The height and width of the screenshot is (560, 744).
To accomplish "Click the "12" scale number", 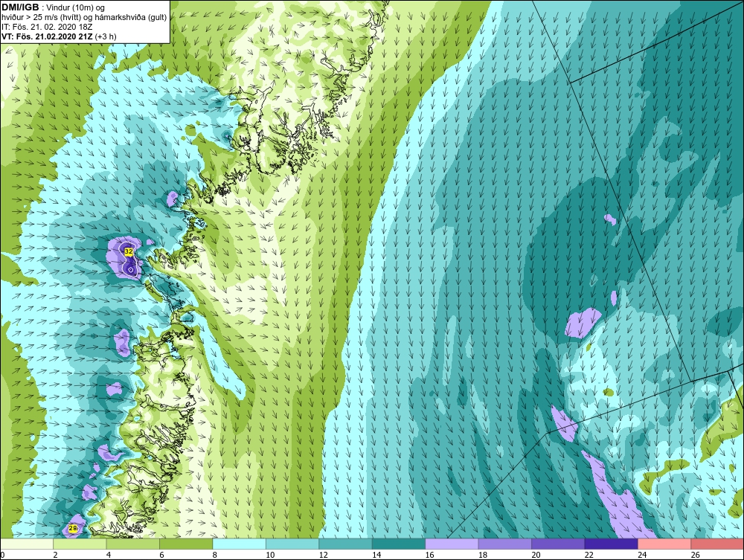I will (x=323, y=555).
